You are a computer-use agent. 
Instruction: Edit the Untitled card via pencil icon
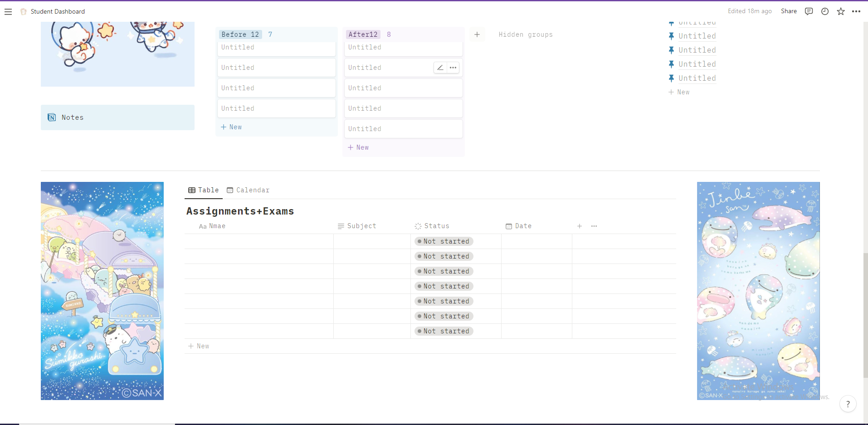439,67
